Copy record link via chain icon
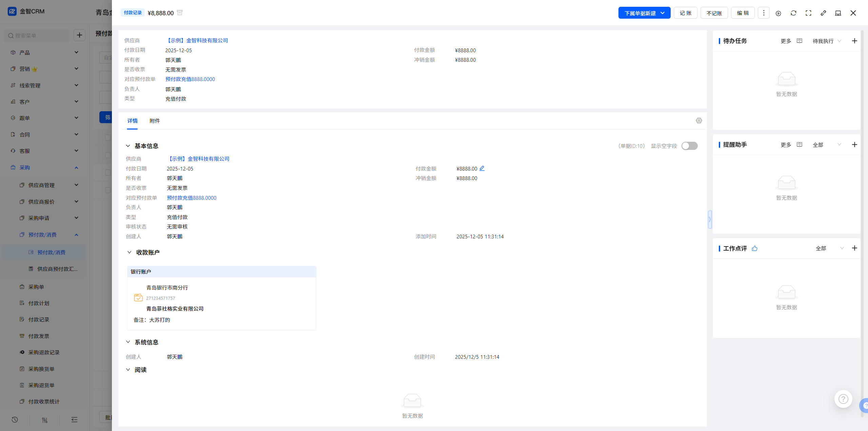868x431 pixels. coord(823,13)
